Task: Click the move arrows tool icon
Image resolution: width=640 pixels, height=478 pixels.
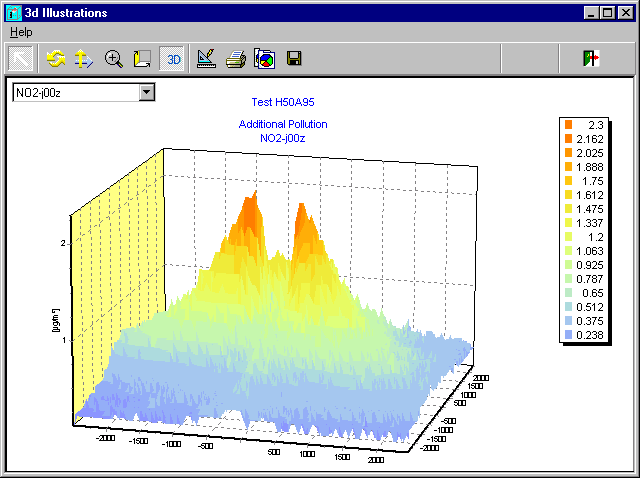Action: 84,59
